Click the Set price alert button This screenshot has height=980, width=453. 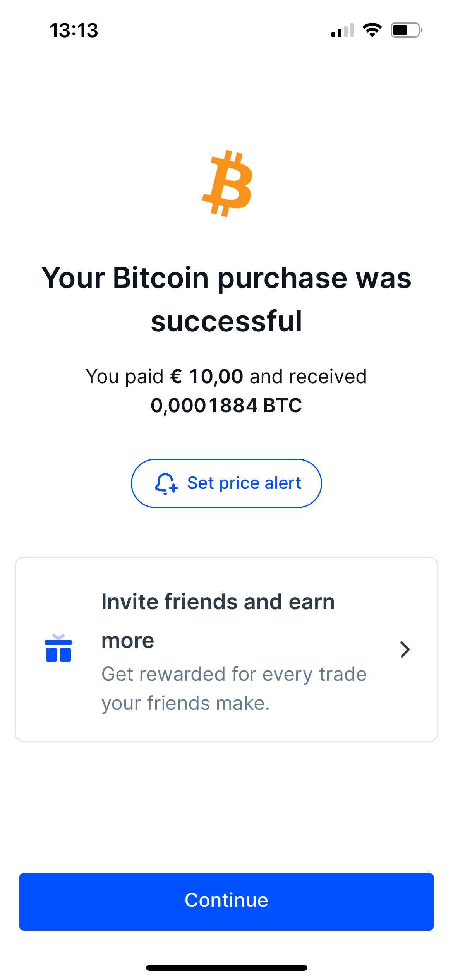coord(226,483)
